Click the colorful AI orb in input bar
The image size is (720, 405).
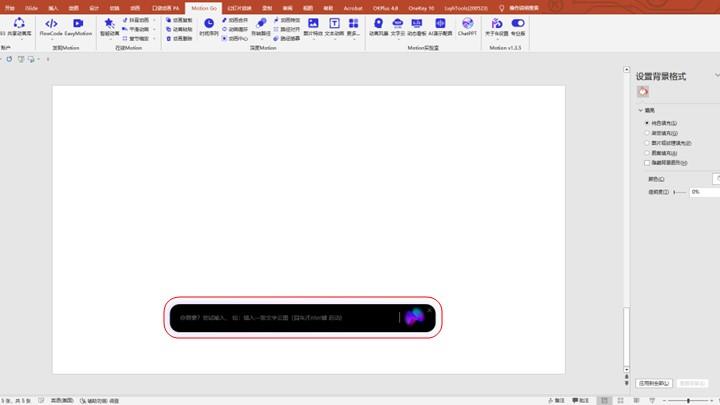coord(414,317)
